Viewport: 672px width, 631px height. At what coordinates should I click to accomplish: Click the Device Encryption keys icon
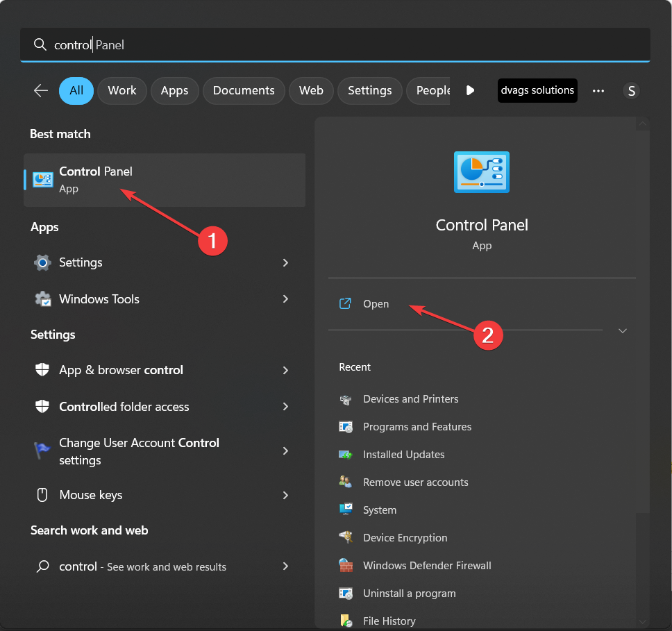point(346,537)
